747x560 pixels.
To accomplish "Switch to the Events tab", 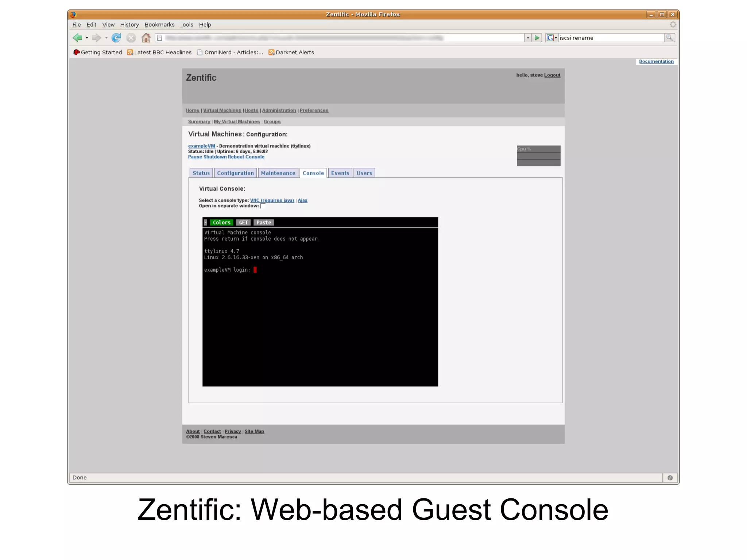I will click(x=340, y=173).
